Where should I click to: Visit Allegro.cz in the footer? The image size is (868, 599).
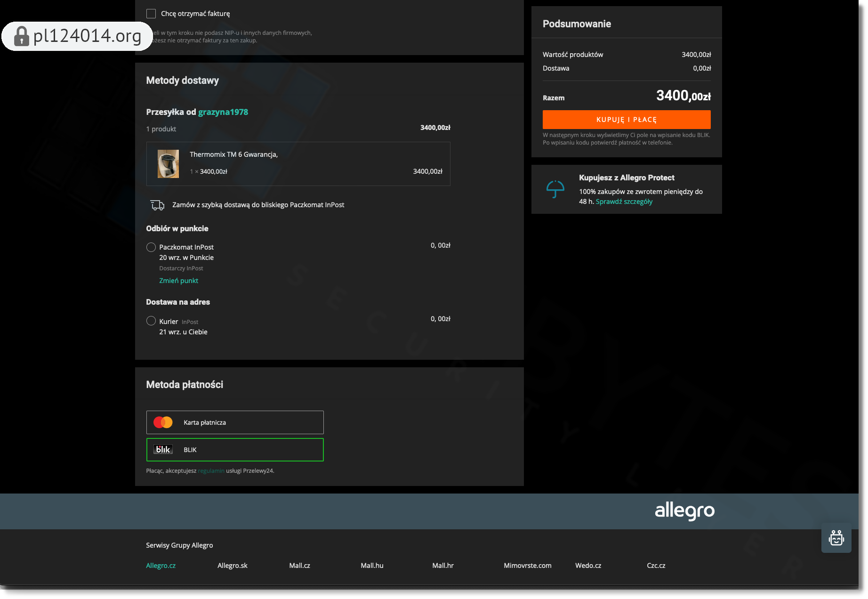tap(161, 565)
